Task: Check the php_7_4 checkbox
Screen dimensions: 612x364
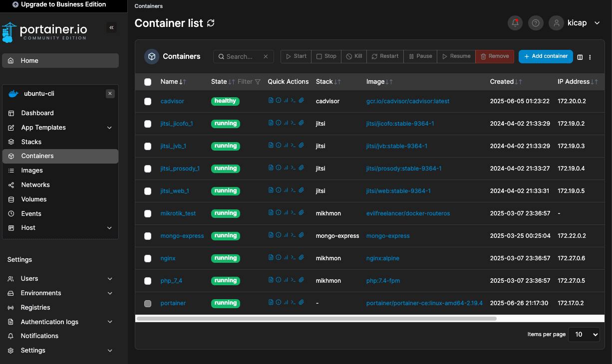Action: coord(148,281)
